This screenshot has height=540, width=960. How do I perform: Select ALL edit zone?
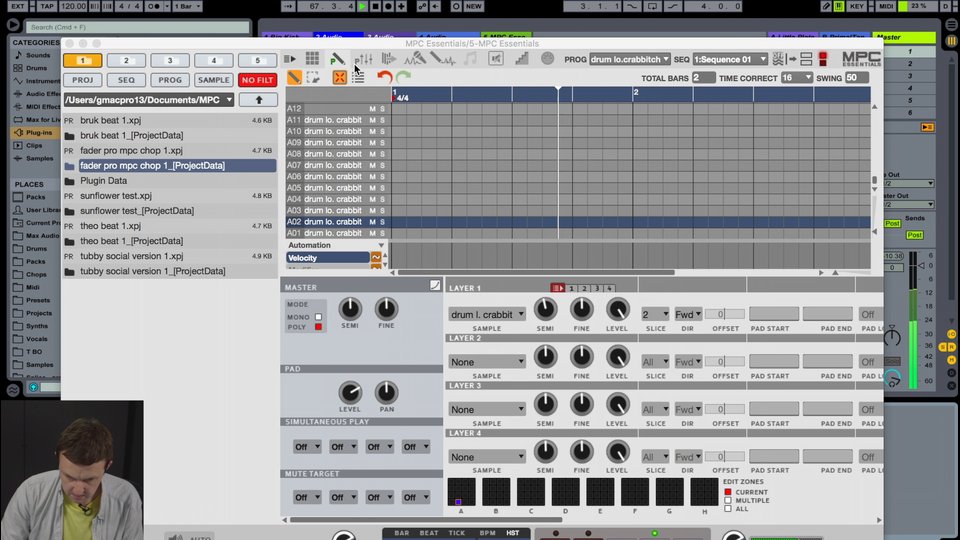728,508
